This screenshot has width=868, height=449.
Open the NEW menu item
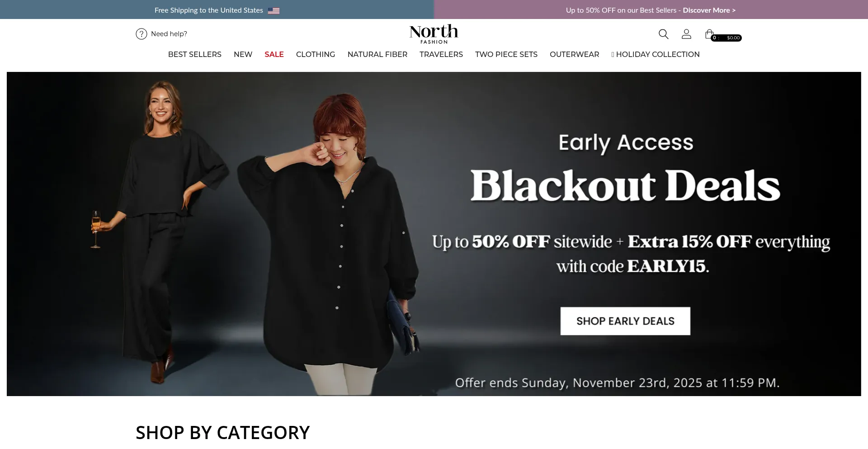pyautogui.click(x=243, y=54)
